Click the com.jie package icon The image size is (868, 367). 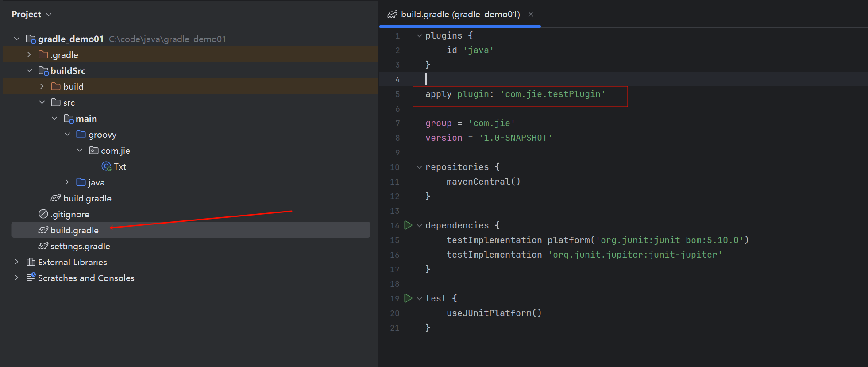(94, 151)
